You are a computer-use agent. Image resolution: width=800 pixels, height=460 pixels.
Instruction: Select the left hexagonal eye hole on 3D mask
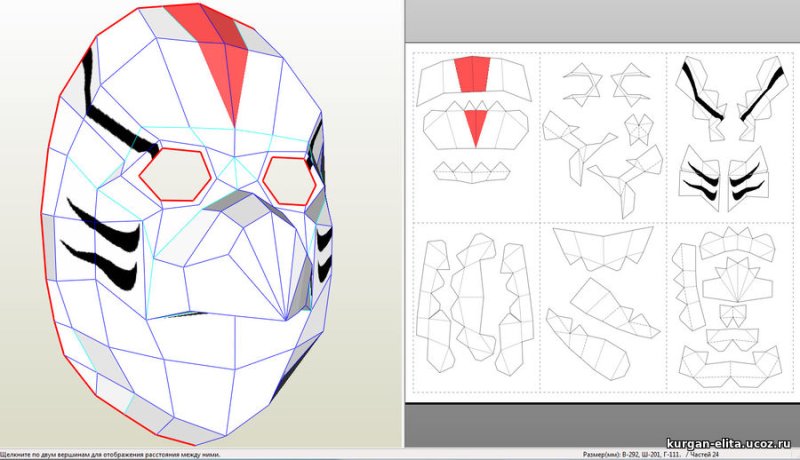(x=174, y=174)
